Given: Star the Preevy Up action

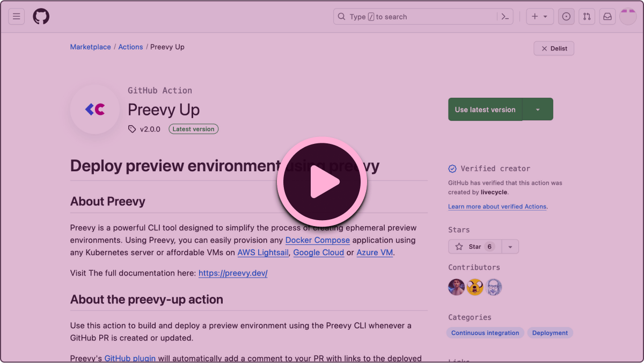Looking at the screenshot, I should click(x=475, y=246).
